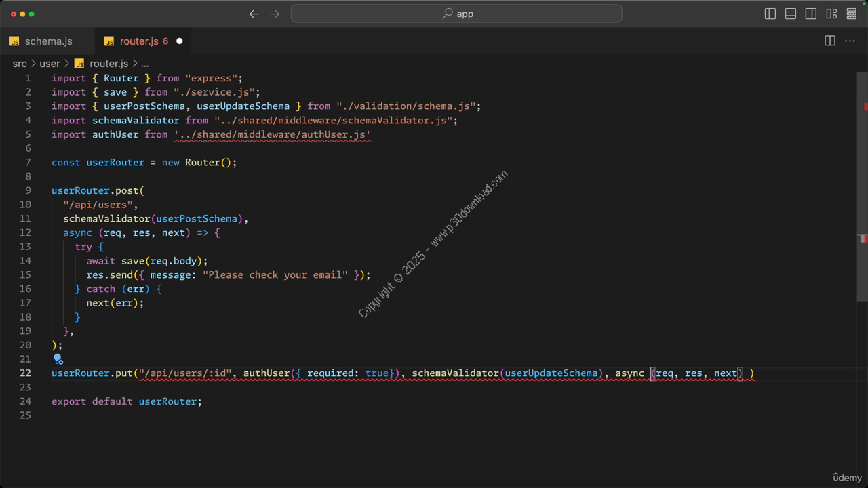
Task: Toggle the primary sidebar layout icon
Action: point(770,14)
